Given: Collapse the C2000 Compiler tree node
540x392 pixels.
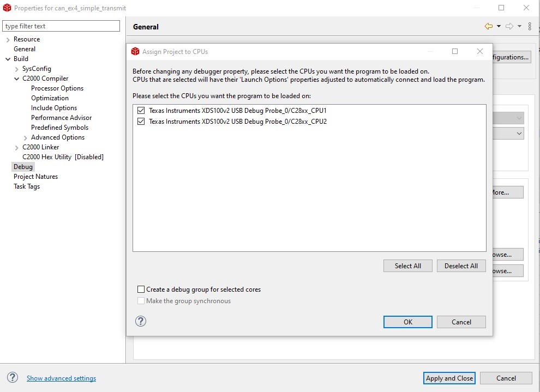Looking at the screenshot, I should point(16,79).
